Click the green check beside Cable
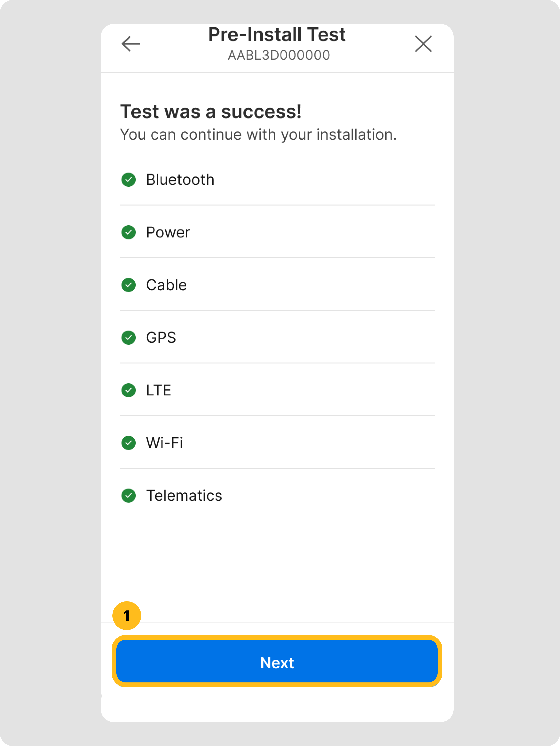This screenshot has height=746, width=560. click(x=129, y=285)
